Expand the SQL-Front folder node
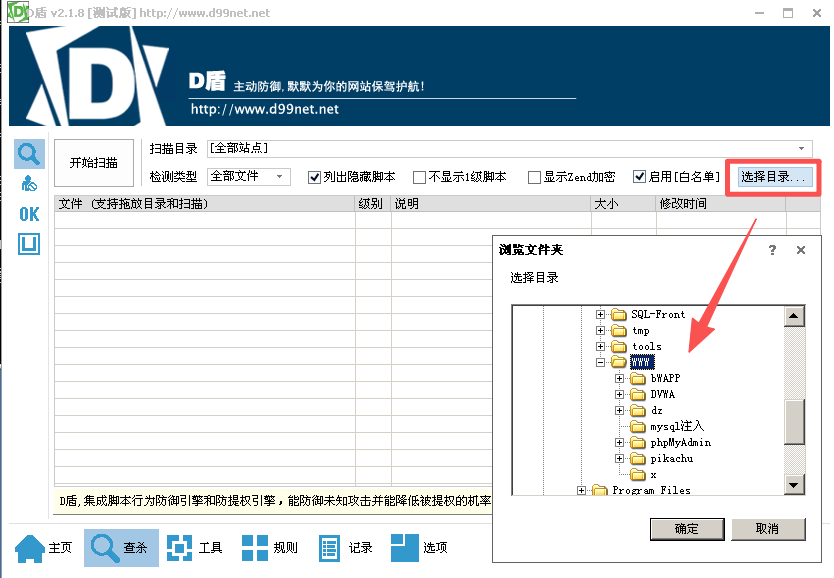 click(x=601, y=314)
